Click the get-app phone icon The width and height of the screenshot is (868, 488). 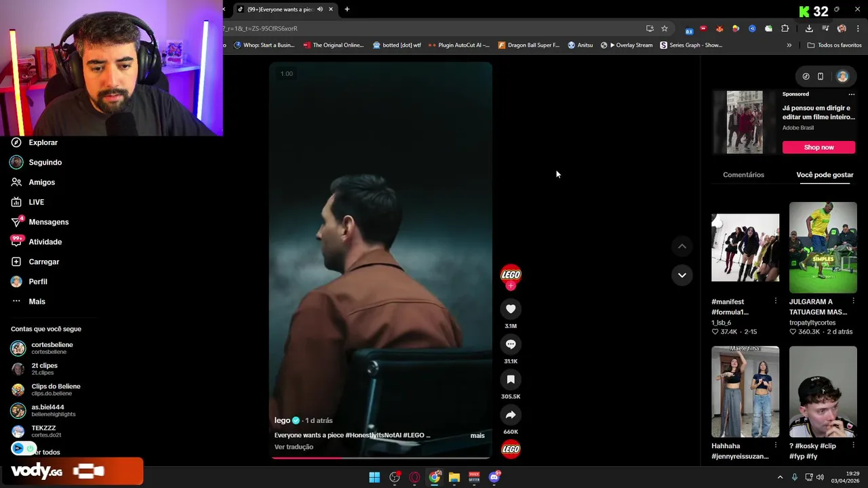click(821, 77)
